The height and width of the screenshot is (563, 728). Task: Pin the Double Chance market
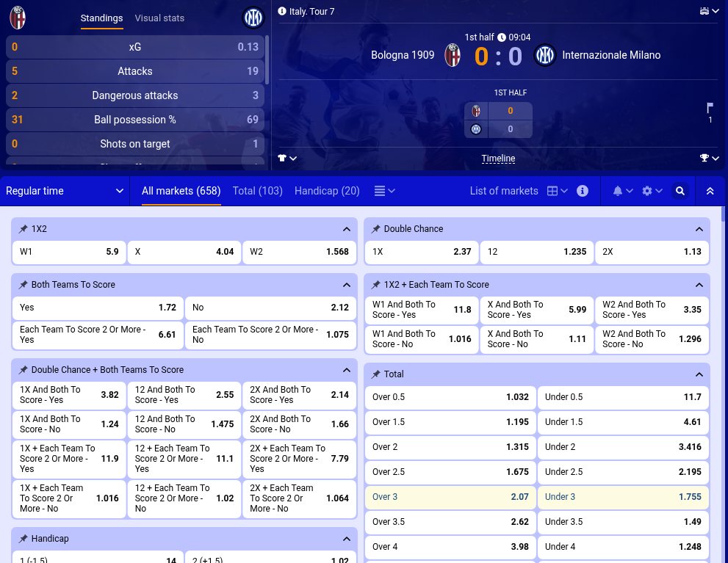(375, 228)
